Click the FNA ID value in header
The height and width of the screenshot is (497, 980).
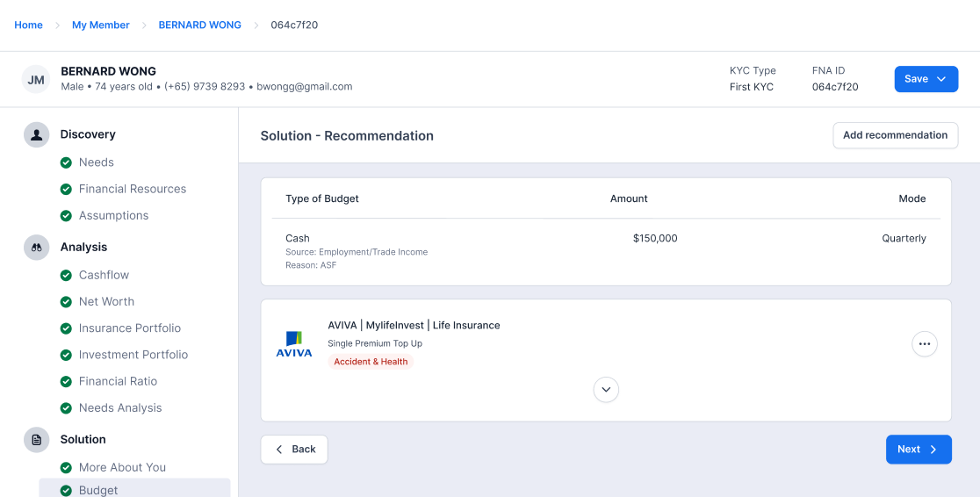coord(835,87)
